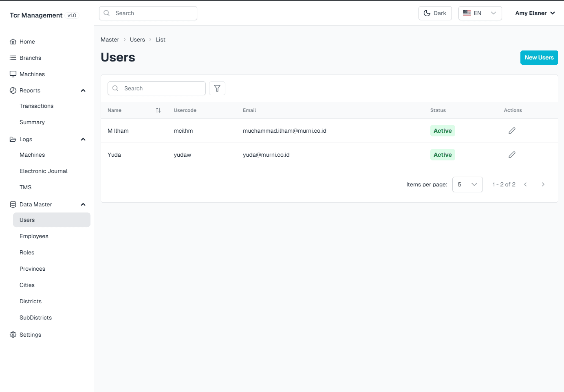Click List breadcrumb item

click(x=161, y=39)
